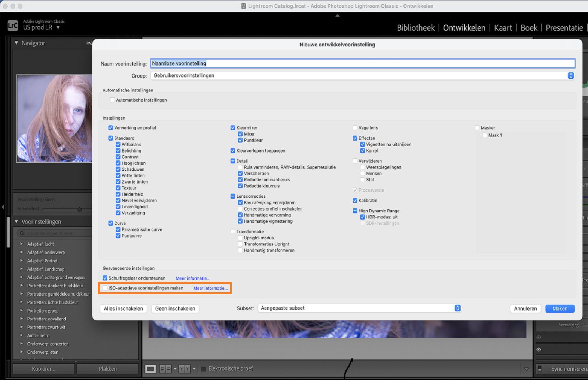Enable the Vage lens checkbox
This screenshot has width=588, height=380.
tap(355, 128)
